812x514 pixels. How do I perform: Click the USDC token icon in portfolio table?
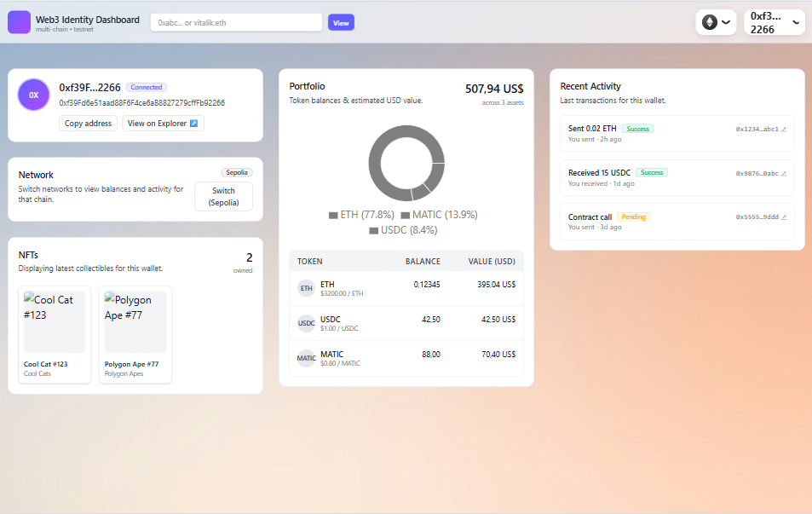[306, 323]
